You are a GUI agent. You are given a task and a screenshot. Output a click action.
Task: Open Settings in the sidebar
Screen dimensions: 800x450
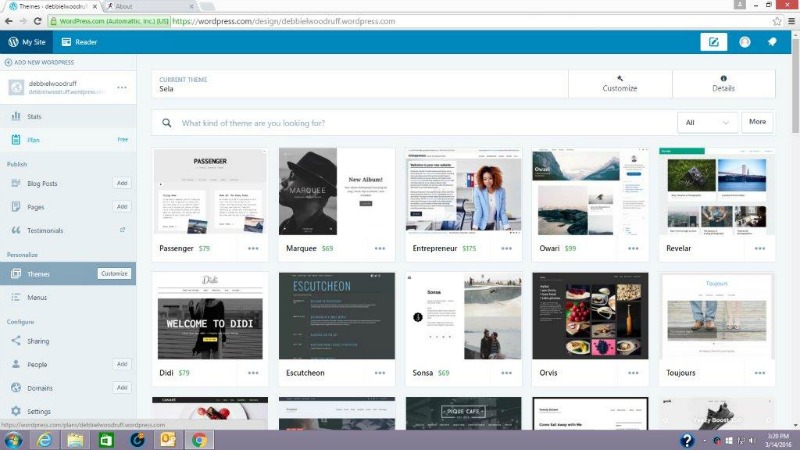click(x=39, y=411)
